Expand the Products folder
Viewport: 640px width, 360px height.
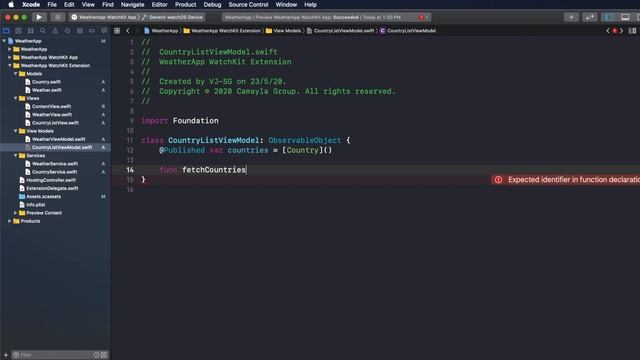click(10, 221)
